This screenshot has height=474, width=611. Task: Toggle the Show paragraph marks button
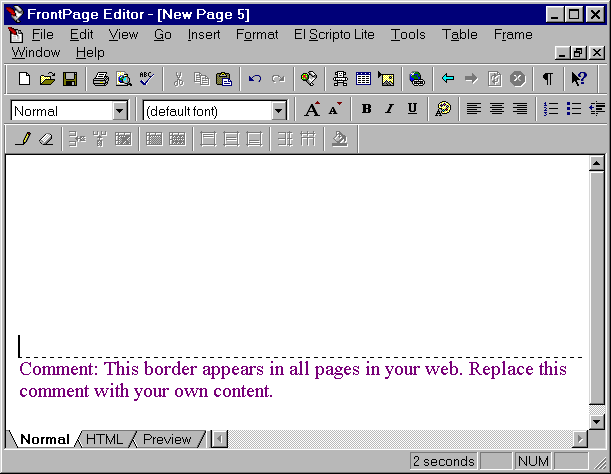[547, 79]
